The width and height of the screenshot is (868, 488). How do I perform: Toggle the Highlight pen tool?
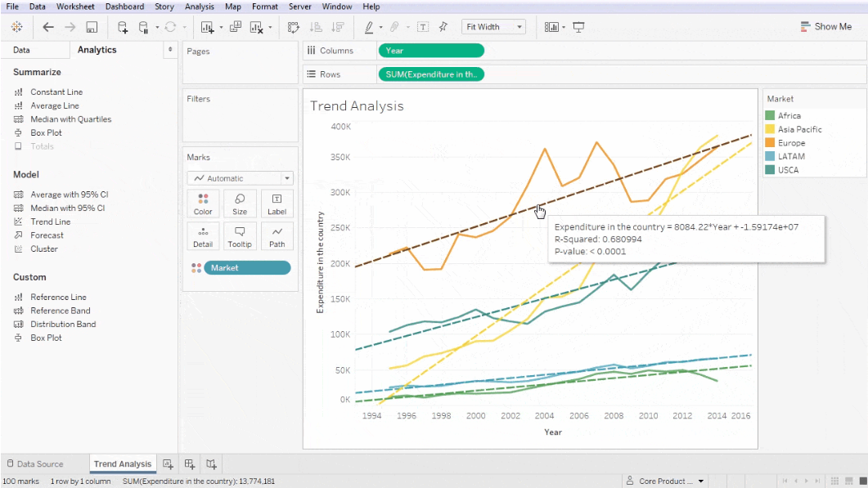[371, 26]
